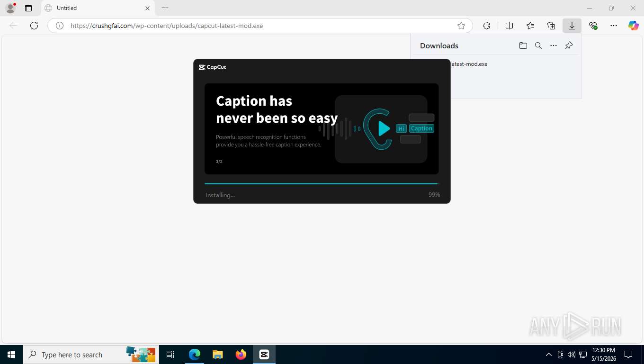Open Task View on taskbar
The image size is (644, 364).
tap(170, 355)
